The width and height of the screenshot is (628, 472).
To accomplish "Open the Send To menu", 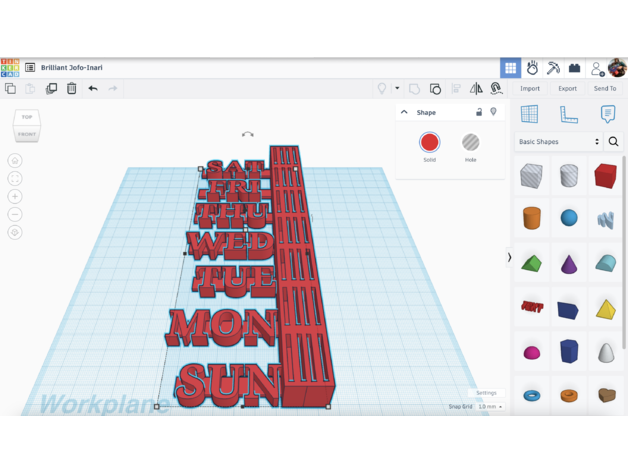I will (605, 89).
